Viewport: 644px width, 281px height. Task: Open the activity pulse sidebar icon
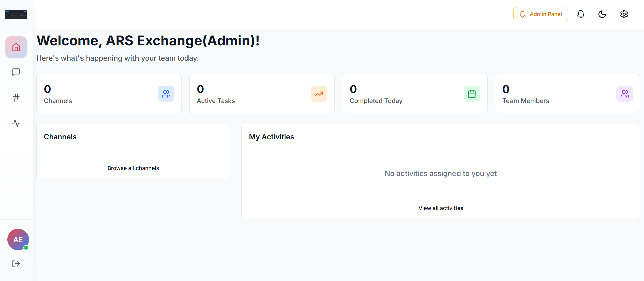coord(16,123)
